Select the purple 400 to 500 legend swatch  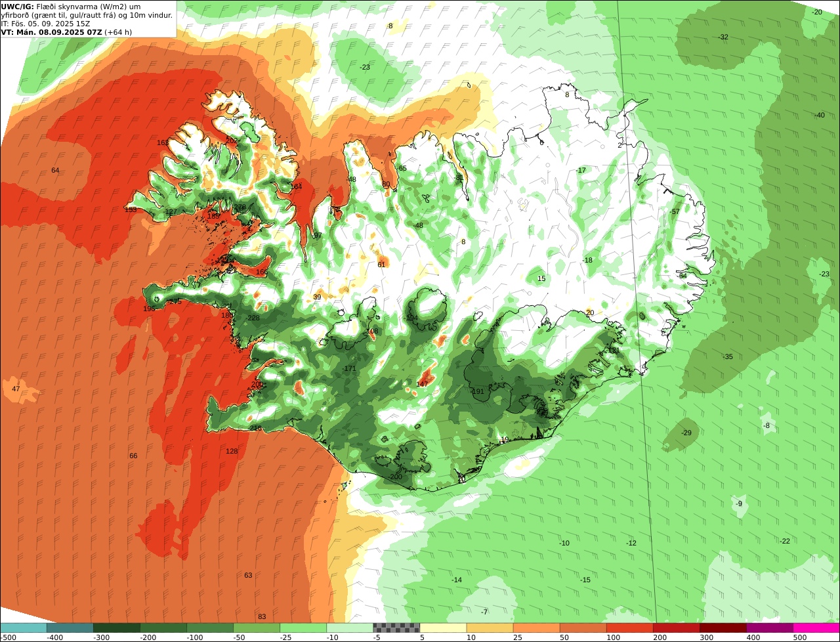pyautogui.click(x=770, y=628)
